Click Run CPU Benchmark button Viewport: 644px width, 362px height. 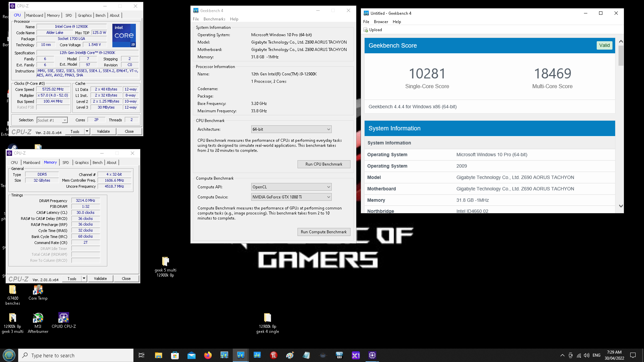point(324,164)
